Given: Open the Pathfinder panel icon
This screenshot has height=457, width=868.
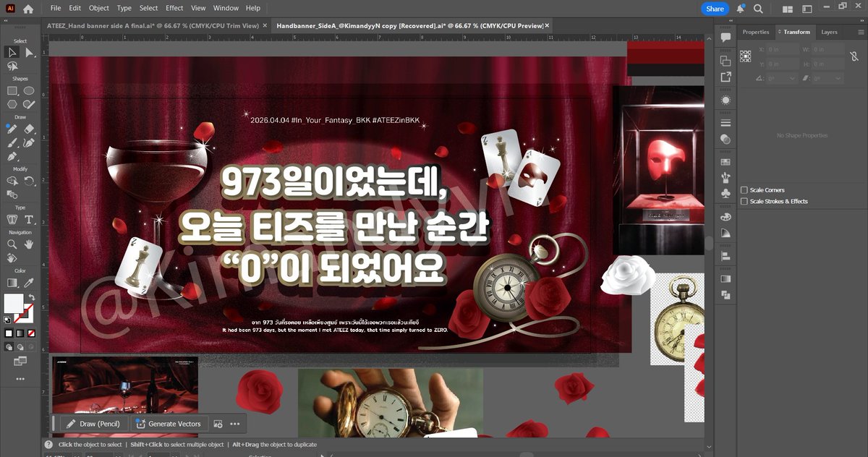Looking at the screenshot, I should tap(726, 295).
